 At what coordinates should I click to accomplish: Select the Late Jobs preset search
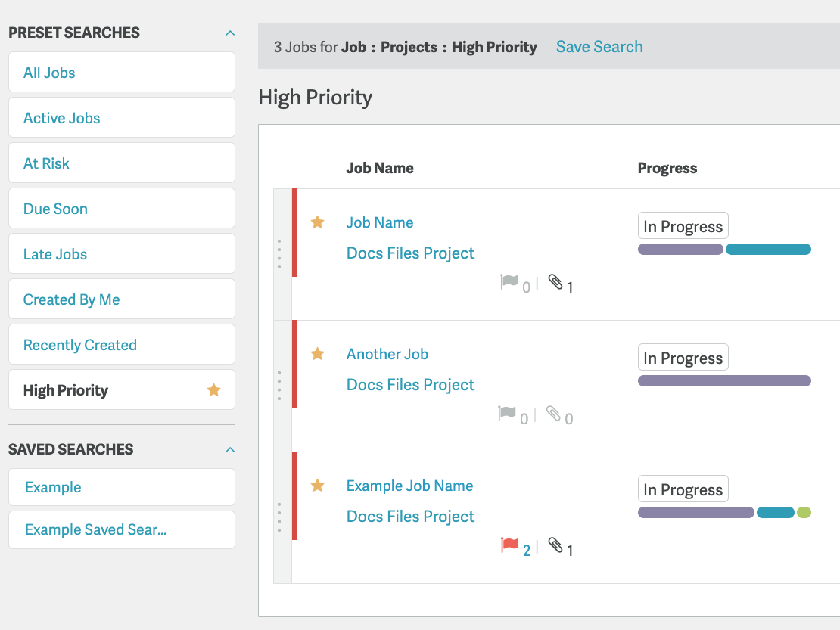coord(122,253)
